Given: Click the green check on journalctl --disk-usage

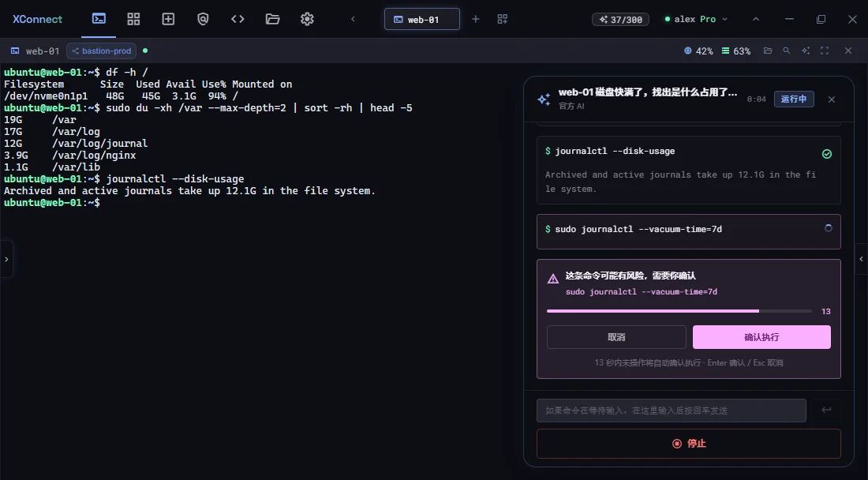Looking at the screenshot, I should point(826,154).
